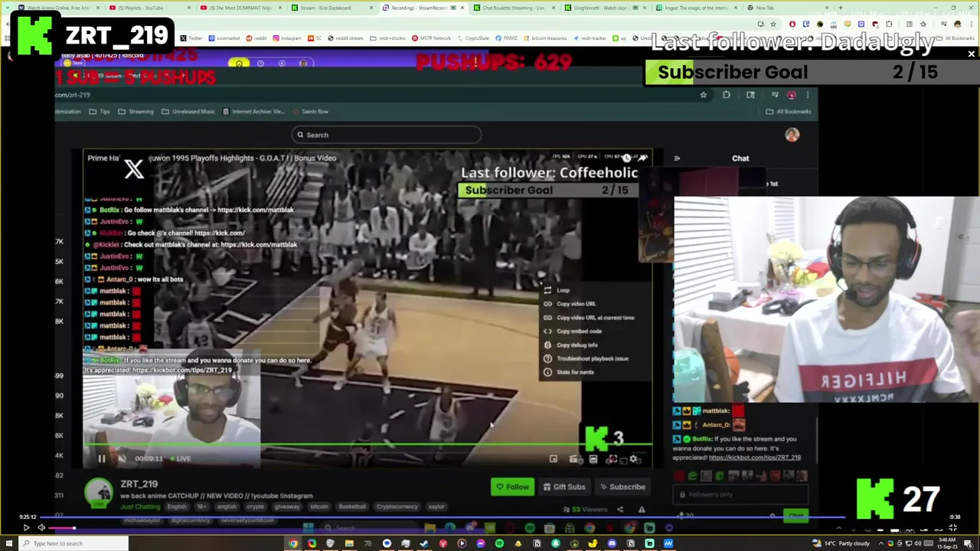Open the ZRT_219 channel avatar
Screen dimensions: 980x551
click(98, 494)
